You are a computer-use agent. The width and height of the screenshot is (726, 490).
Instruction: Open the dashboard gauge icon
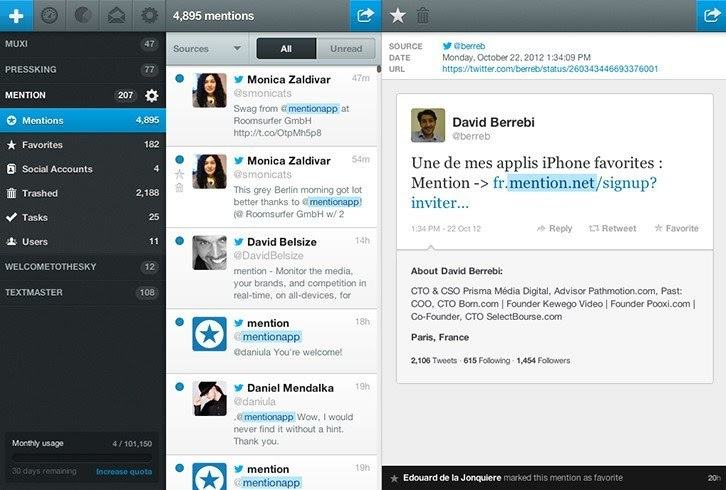[x=50, y=16]
